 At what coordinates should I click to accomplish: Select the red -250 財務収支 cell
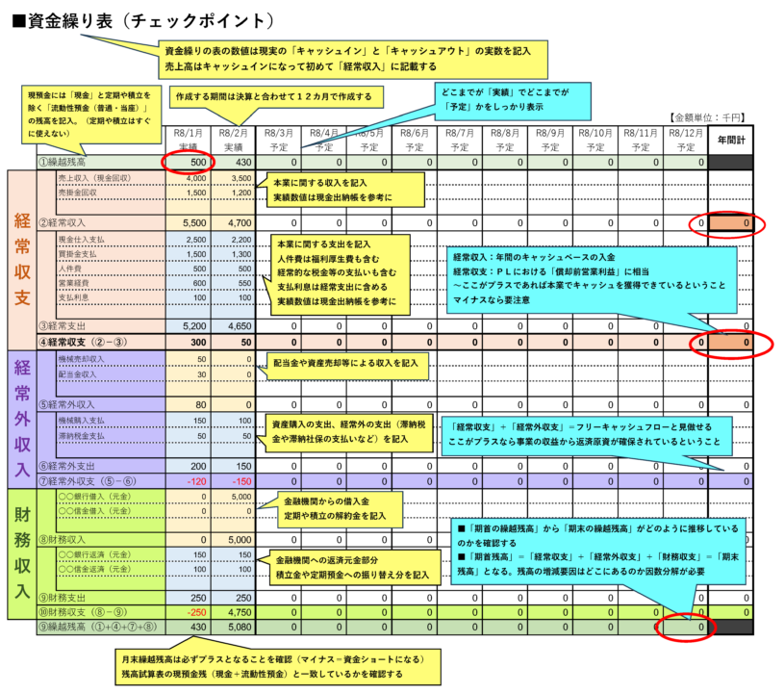(188, 611)
